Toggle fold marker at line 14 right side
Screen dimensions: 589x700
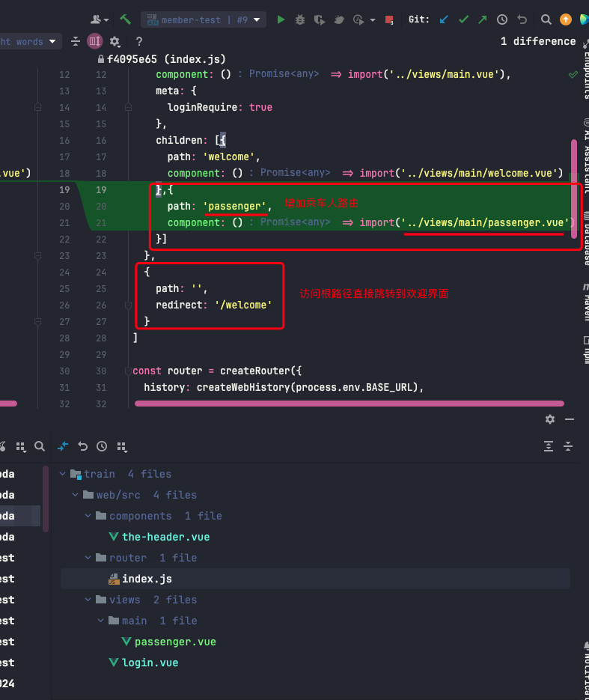click(x=128, y=107)
